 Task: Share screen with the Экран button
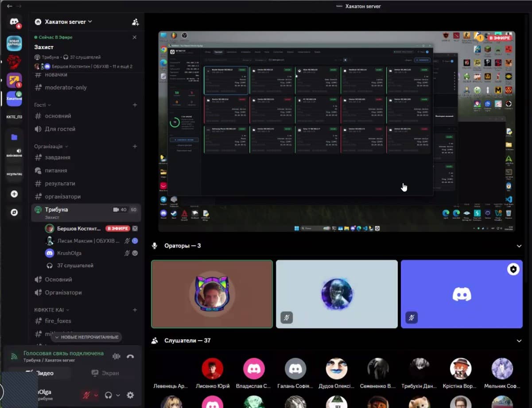point(105,373)
